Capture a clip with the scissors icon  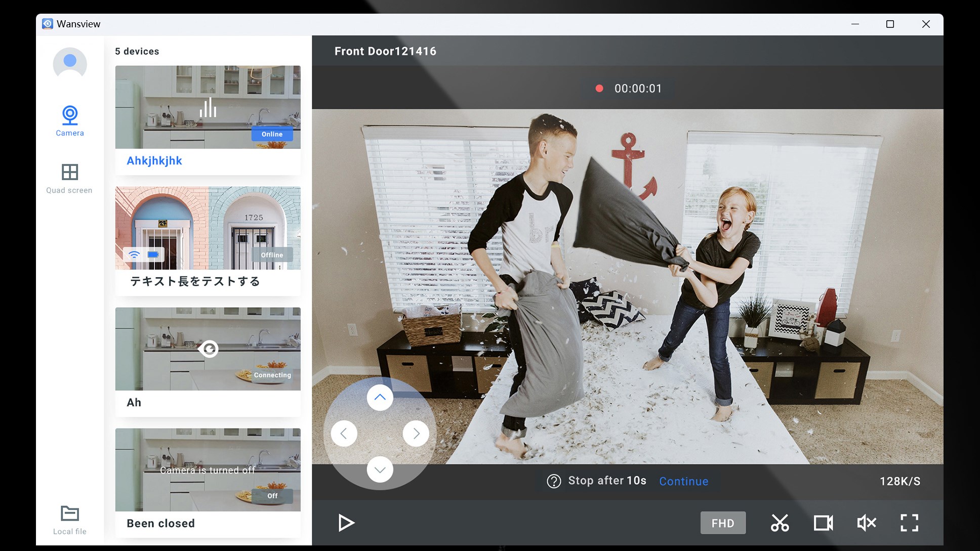[x=780, y=523]
